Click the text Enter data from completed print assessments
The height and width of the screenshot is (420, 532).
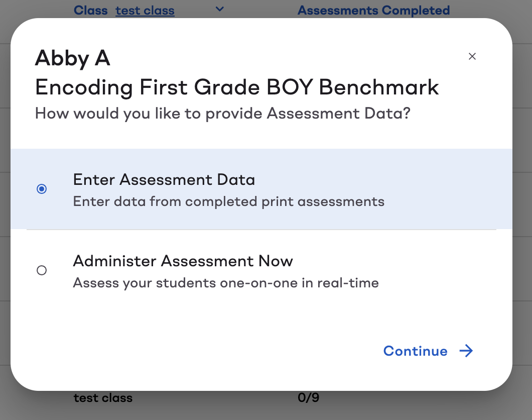point(229,201)
